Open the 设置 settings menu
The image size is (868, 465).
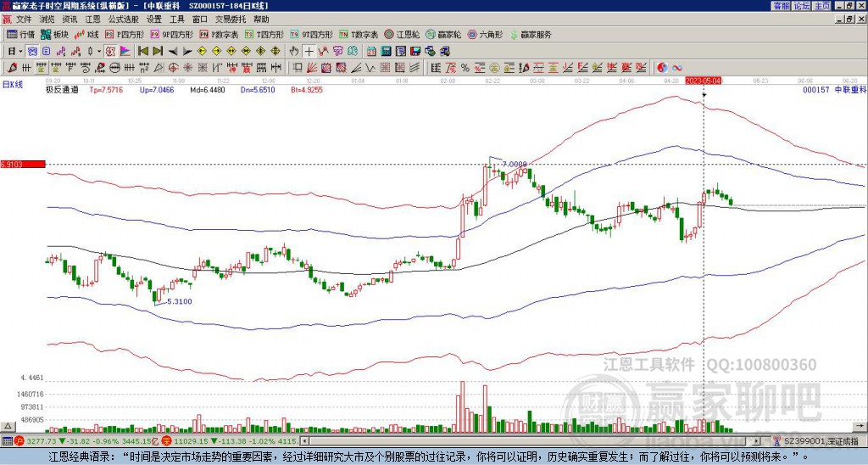[x=153, y=18]
